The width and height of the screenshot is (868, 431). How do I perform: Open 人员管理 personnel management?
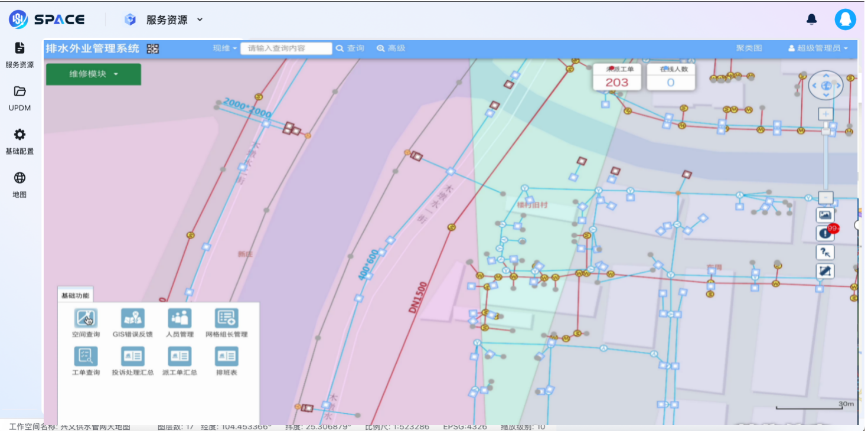pyautogui.click(x=180, y=319)
